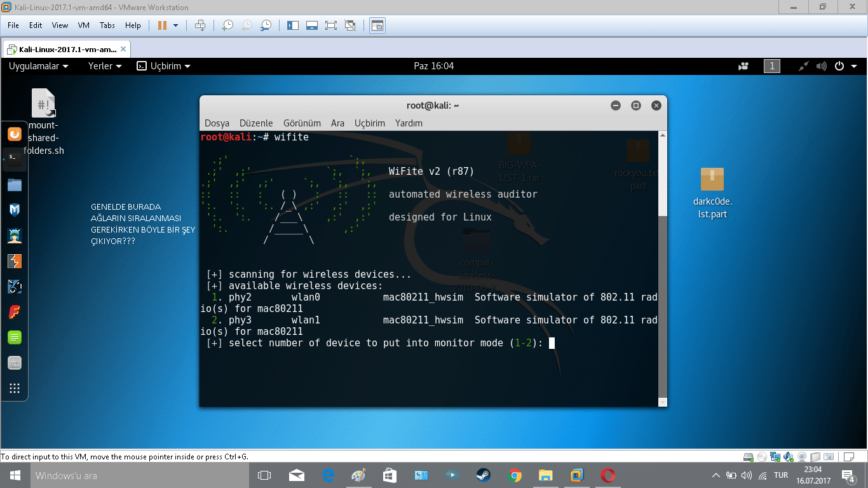Open the Kali power system menu
This screenshot has height=488, width=868.
tap(845, 66)
